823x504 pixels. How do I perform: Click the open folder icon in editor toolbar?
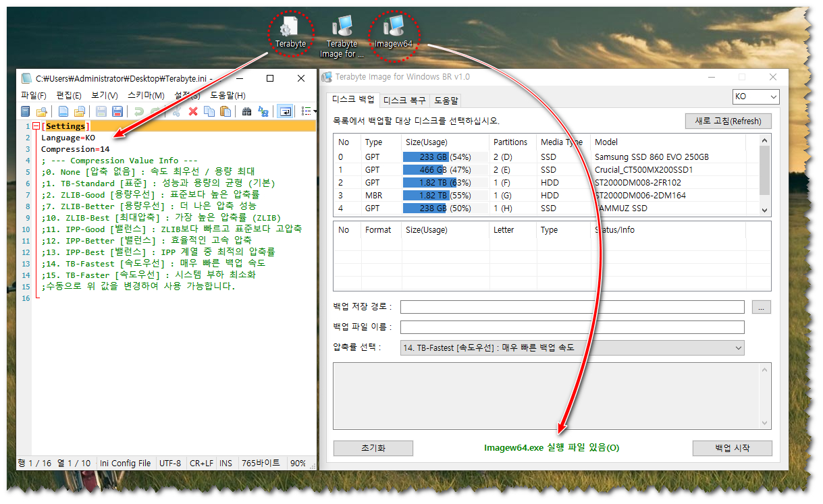(41, 111)
